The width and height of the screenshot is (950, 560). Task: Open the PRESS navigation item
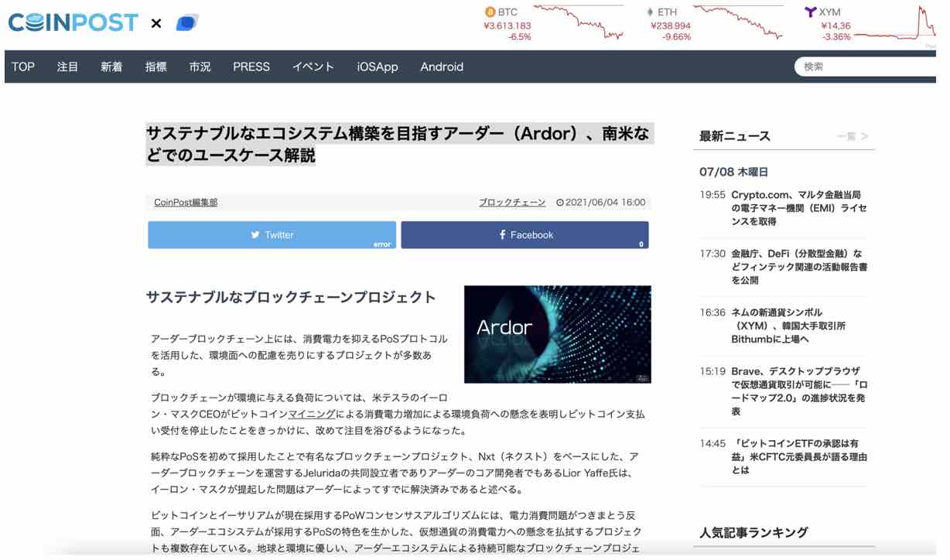251,67
